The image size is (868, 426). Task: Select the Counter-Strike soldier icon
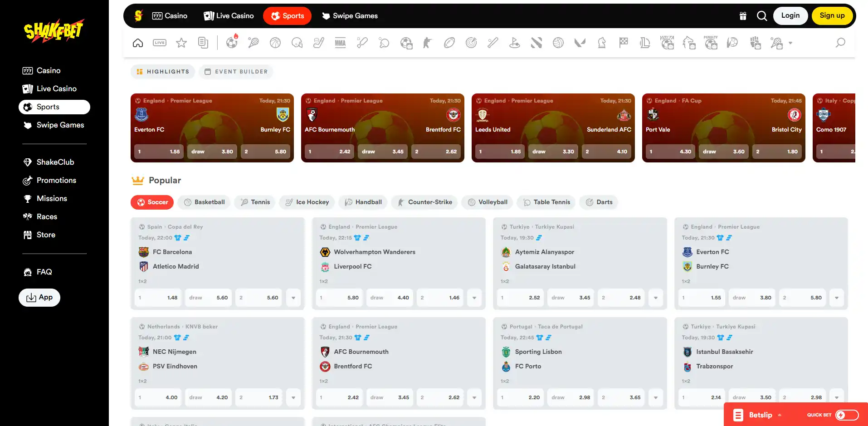[x=428, y=43]
